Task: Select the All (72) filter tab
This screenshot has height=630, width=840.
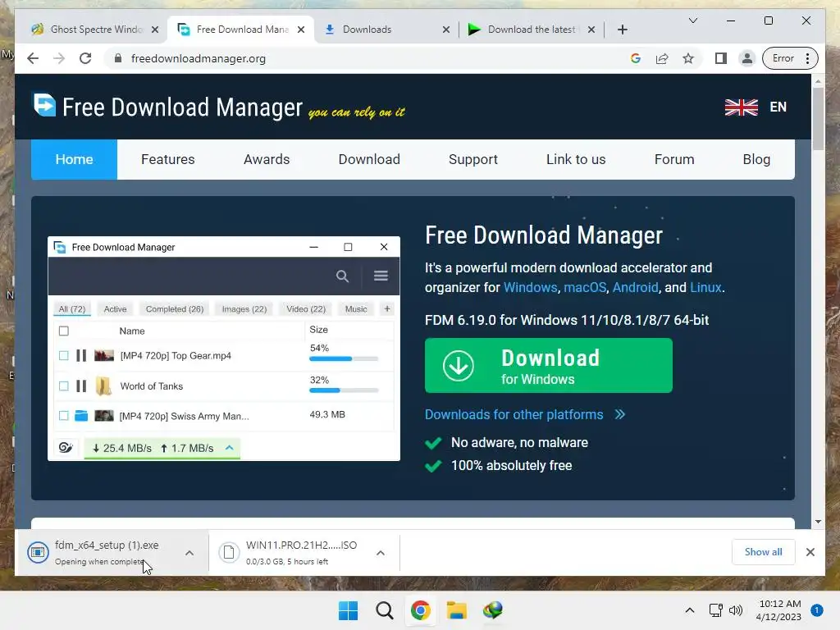Action: coord(72,309)
